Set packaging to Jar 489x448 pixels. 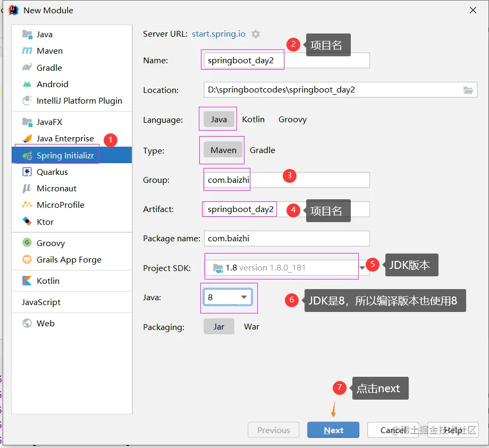[219, 326]
